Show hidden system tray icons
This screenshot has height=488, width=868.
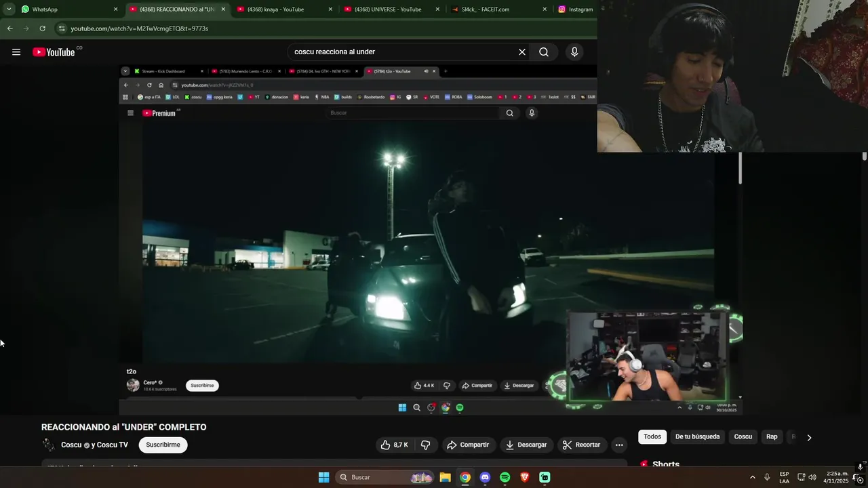(x=752, y=477)
